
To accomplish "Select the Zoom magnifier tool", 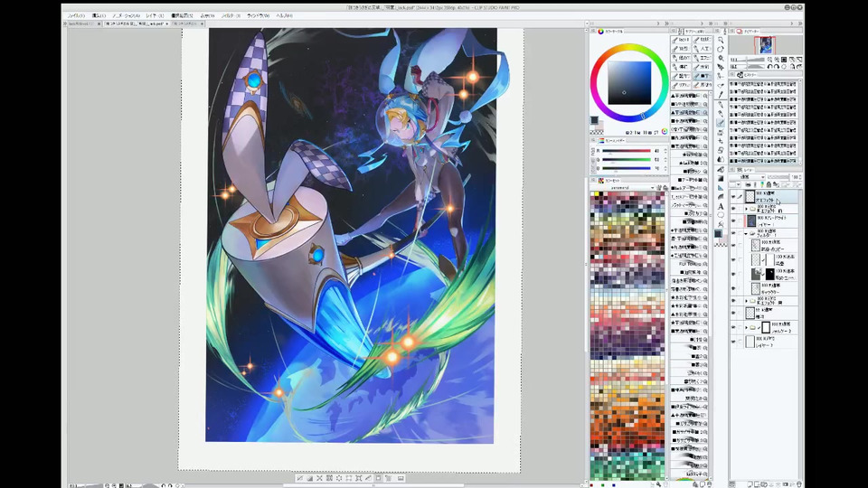I will pos(721,40).
